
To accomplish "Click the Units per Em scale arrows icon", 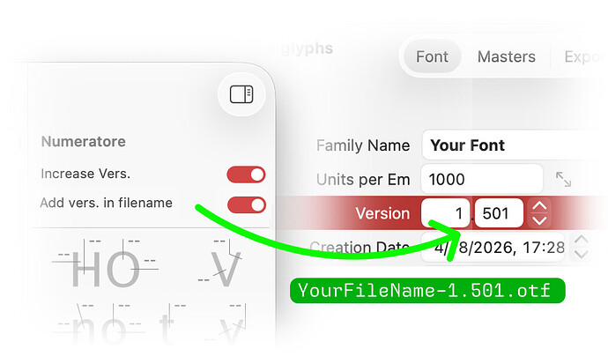I will pyautogui.click(x=563, y=180).
